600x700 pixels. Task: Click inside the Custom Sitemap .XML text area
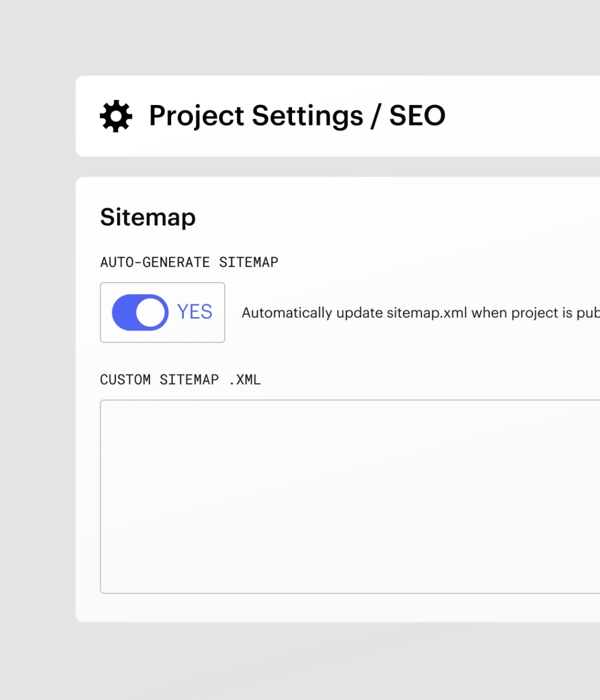(350, 496)
